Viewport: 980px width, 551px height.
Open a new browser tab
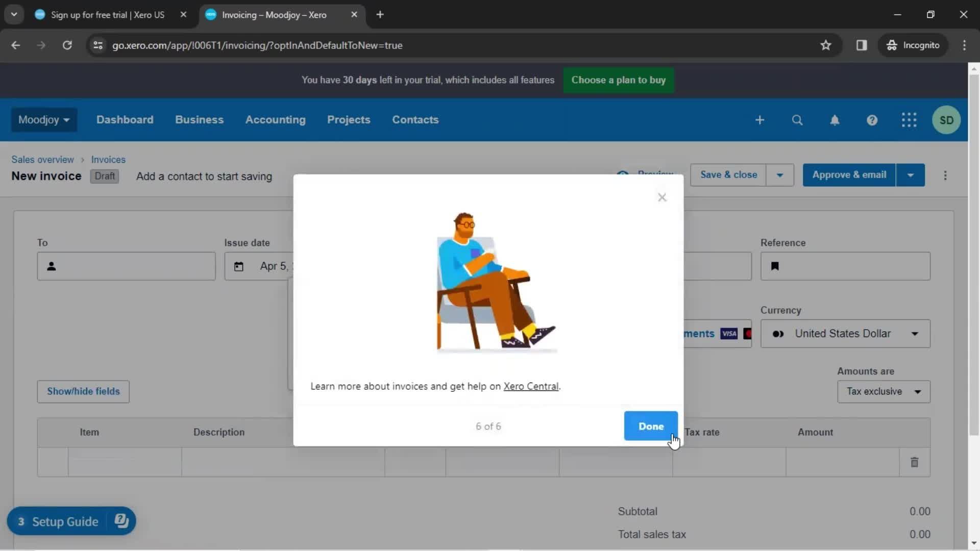(380, 15)
